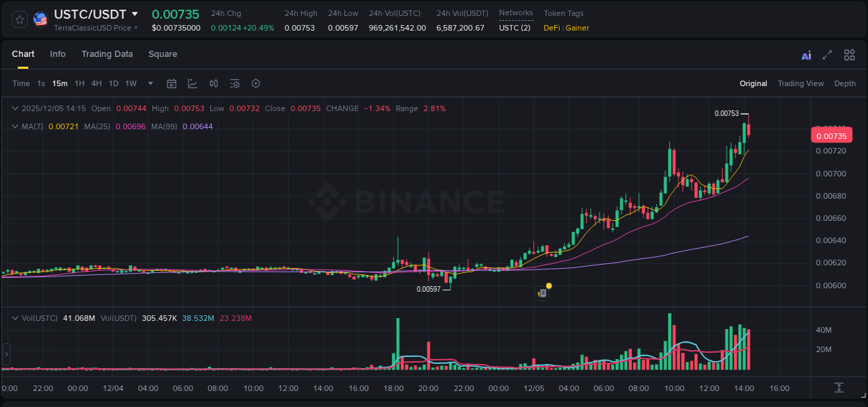Click the red 0.00735 price label

click(x=831, y=135)
